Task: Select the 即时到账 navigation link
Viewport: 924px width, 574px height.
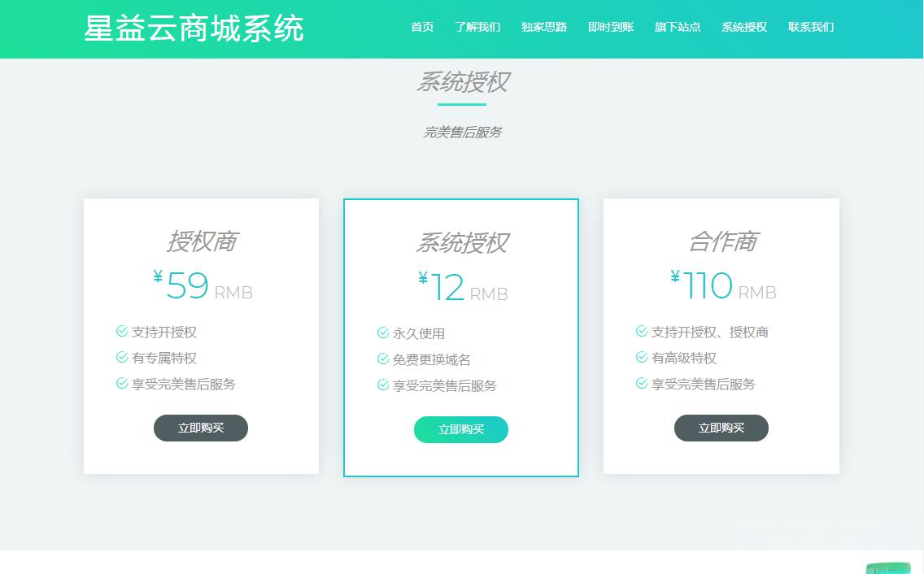Action: coord(611,27)
